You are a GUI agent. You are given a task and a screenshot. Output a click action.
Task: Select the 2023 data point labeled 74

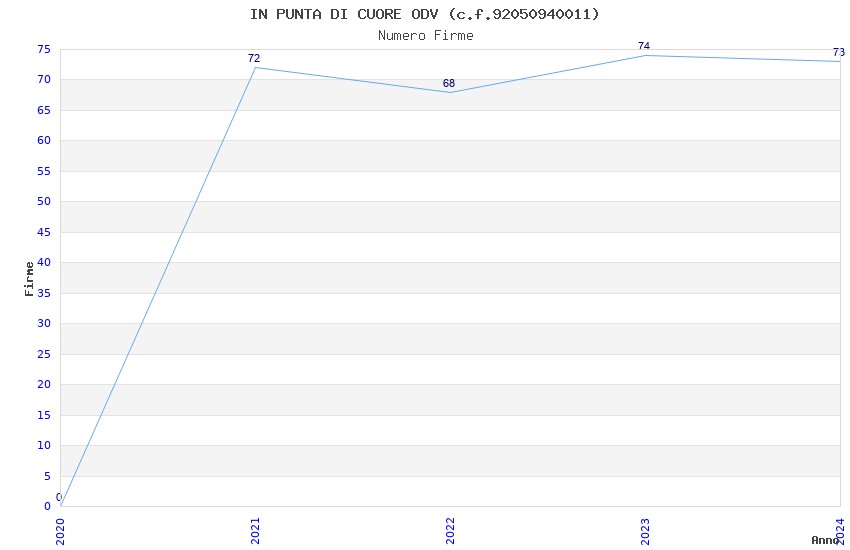645,55
